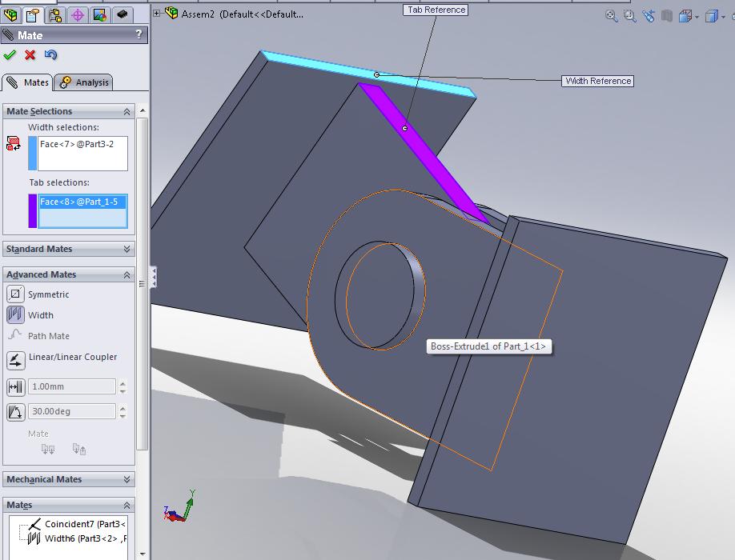The height and width of the screenshot is (560, 735).
Task: Click the PropertyManager scroll-up arrow
Action: 143,110
